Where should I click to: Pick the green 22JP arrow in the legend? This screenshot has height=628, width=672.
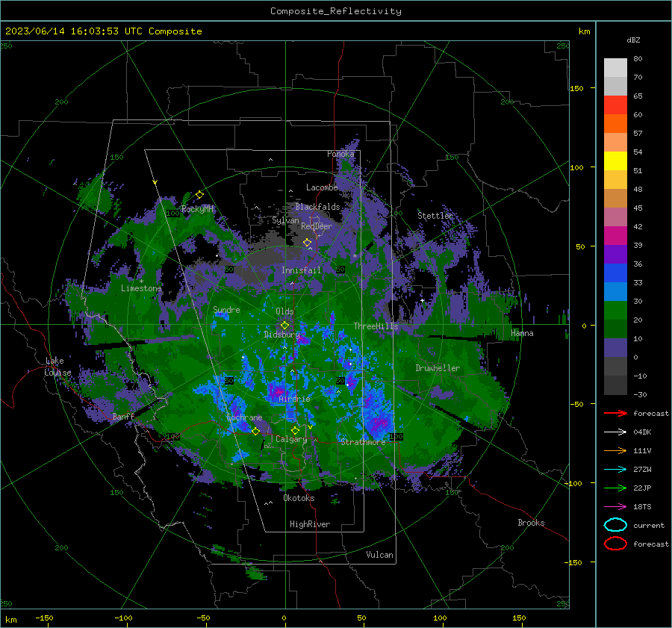tap(615, 488)
